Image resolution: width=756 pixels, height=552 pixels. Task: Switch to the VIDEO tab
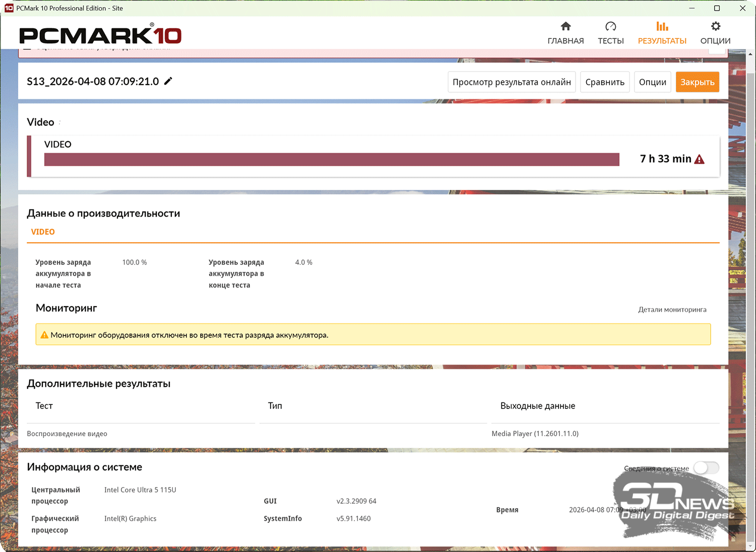click(x=43, y=232)
